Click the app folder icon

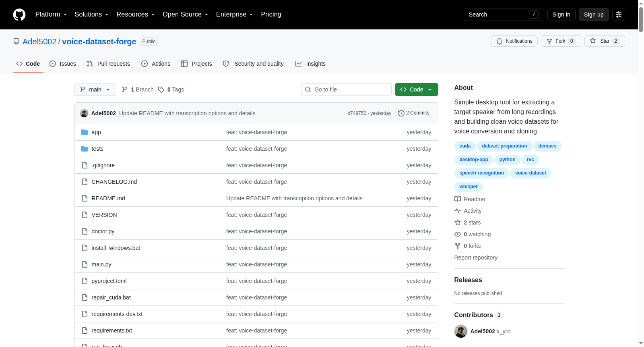(x=85, y=132)
